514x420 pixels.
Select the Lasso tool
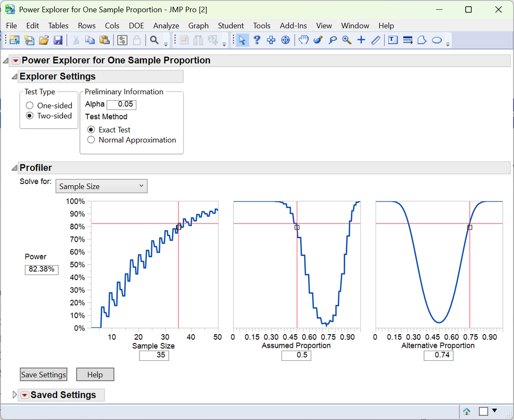point(332,40)
